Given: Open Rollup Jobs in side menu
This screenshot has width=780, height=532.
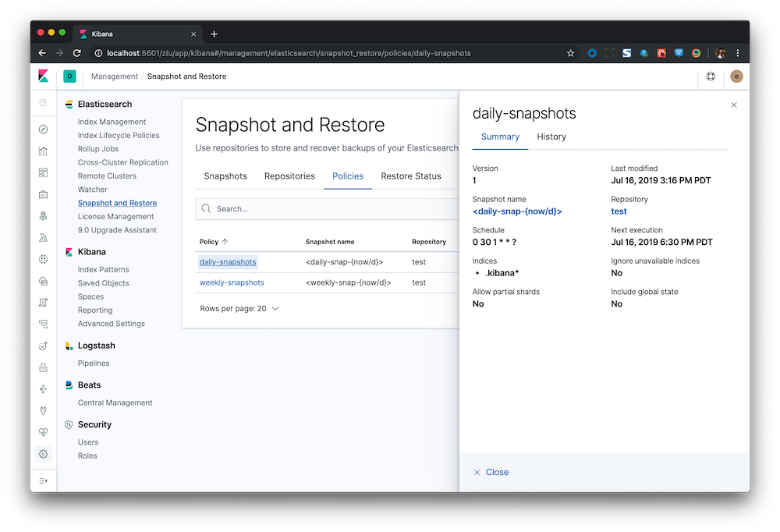Looking at the screenshot, I should click(98, 149).
